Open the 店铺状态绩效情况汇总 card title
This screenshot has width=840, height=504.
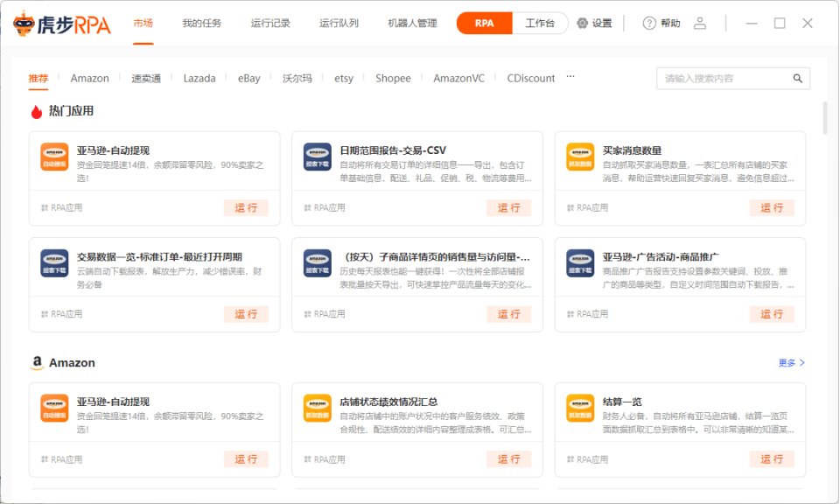[x=388, y=402]
